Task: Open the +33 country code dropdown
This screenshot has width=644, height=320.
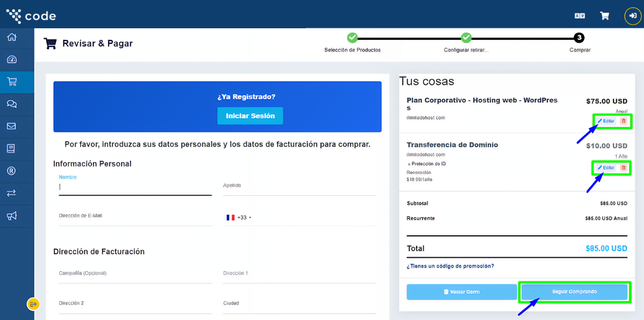Action: click(239, 218)
